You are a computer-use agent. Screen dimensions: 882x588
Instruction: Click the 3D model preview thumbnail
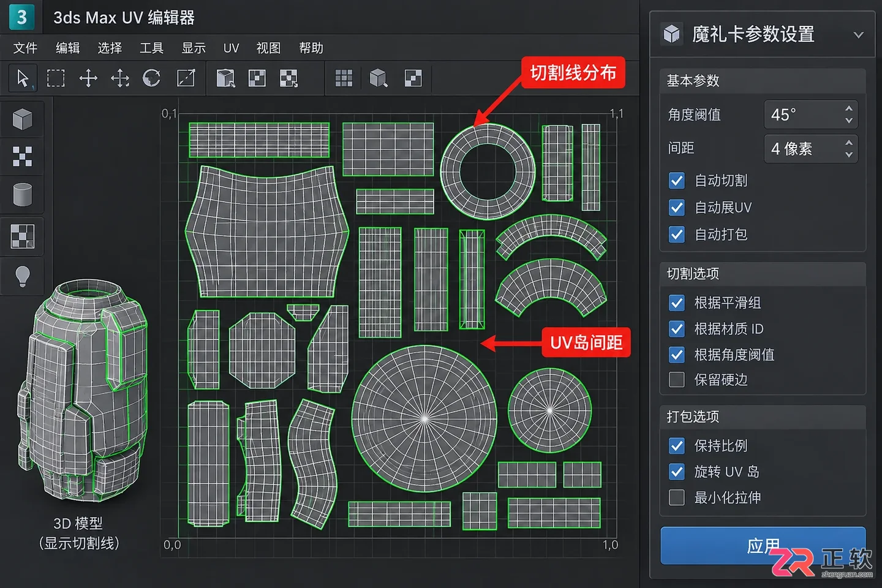[x=82, y=392]
